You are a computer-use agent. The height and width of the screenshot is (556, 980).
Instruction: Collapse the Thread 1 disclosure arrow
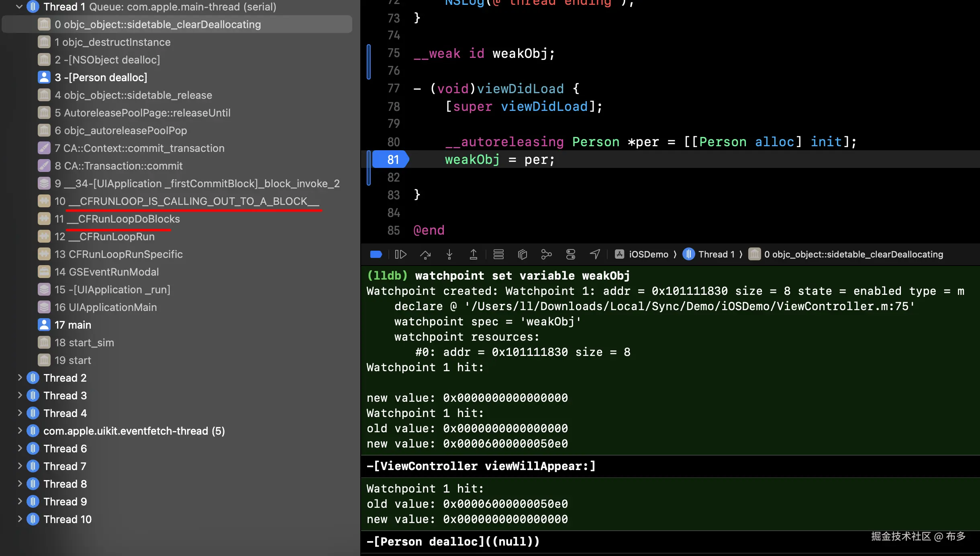coord(19,7)
